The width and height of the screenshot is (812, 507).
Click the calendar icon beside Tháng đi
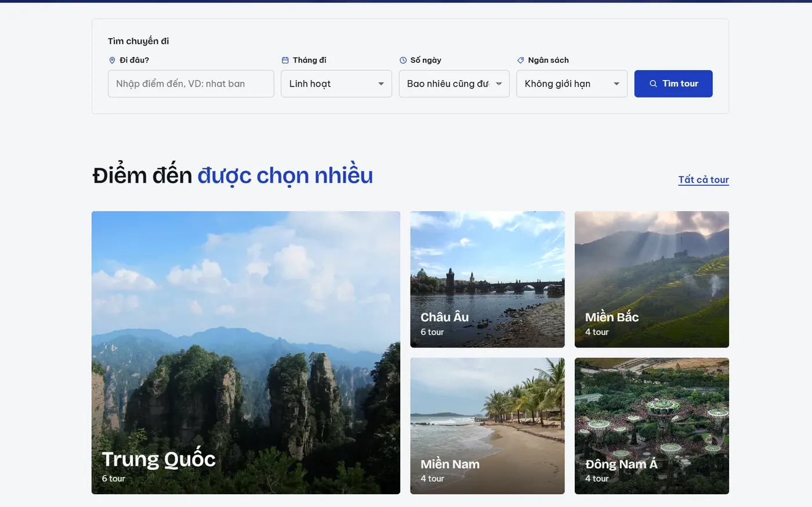click(285, 60)
